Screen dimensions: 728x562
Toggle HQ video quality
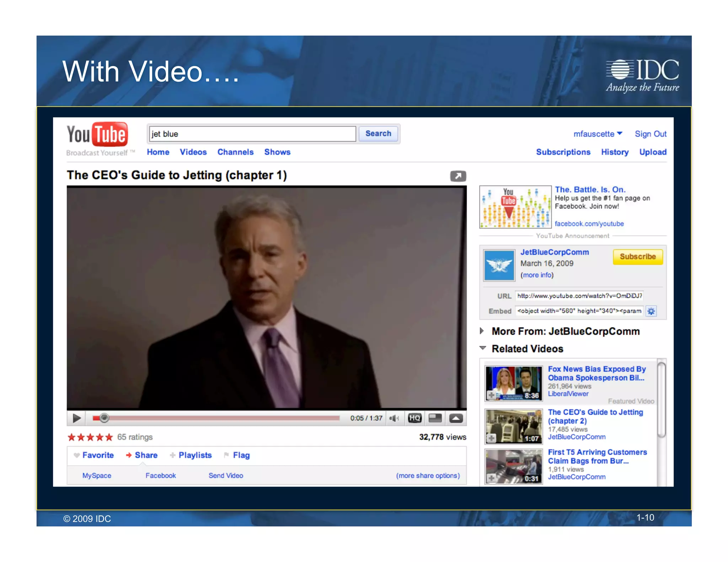click(414, 418)
